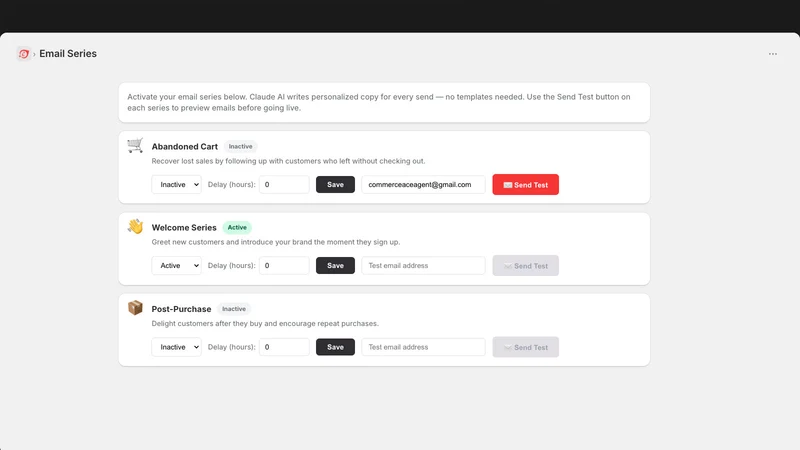Click the Abandoned Cart heading

pyautogui.click(x=185, y=146)
